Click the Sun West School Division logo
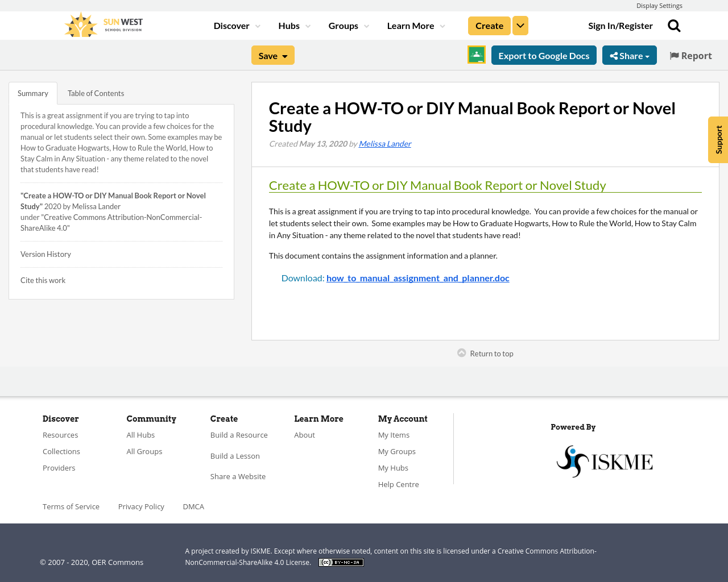The width and height of the screenshot is (728, 582). 102,24
